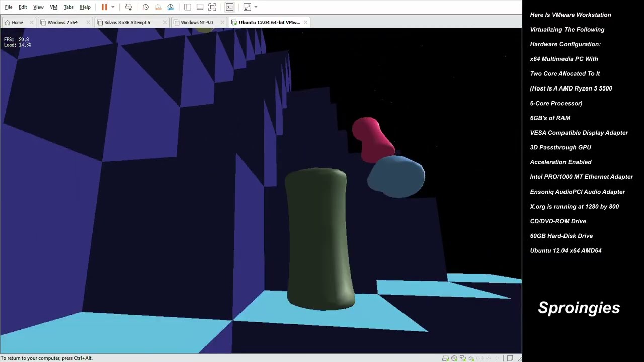
Task: Click the Pause/Suspend VM toolbar icon
Action: 104,7
